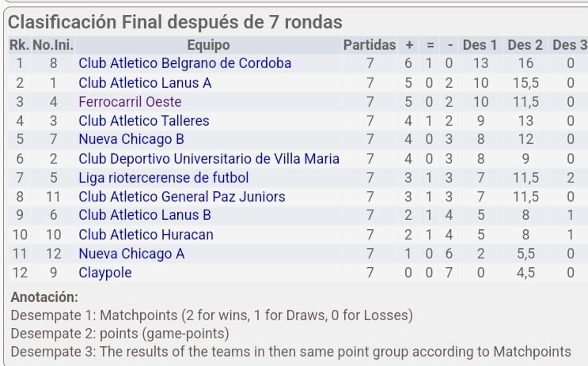Click the No.Ini. column header

coord(52,45)
